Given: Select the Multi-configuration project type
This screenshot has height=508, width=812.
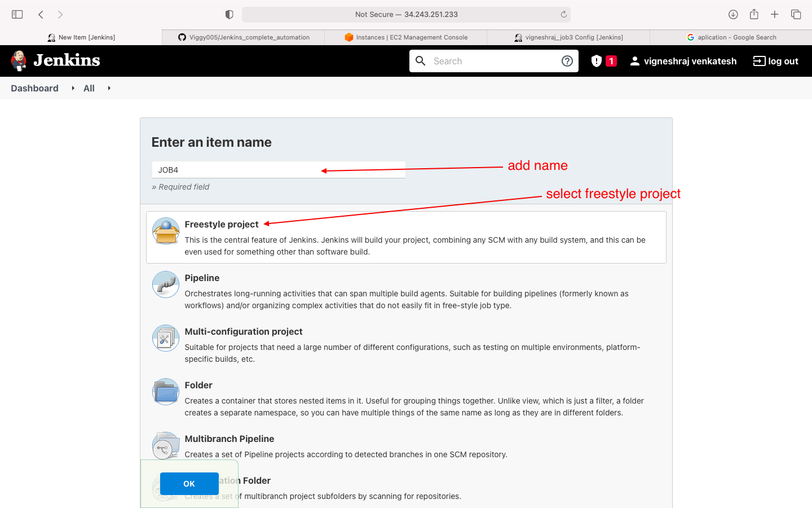Looking at the screenshot, I should pyautogui.click(x=406, y=344).
